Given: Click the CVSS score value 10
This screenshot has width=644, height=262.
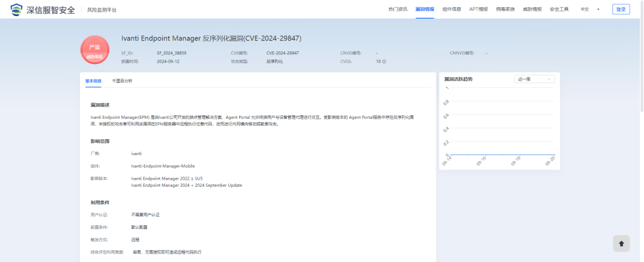Looking at the screenshot, I should (378, 61).
